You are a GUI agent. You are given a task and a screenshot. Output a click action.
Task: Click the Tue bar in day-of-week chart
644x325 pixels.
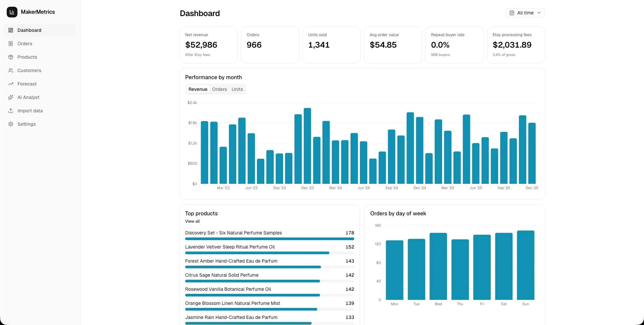416,269
